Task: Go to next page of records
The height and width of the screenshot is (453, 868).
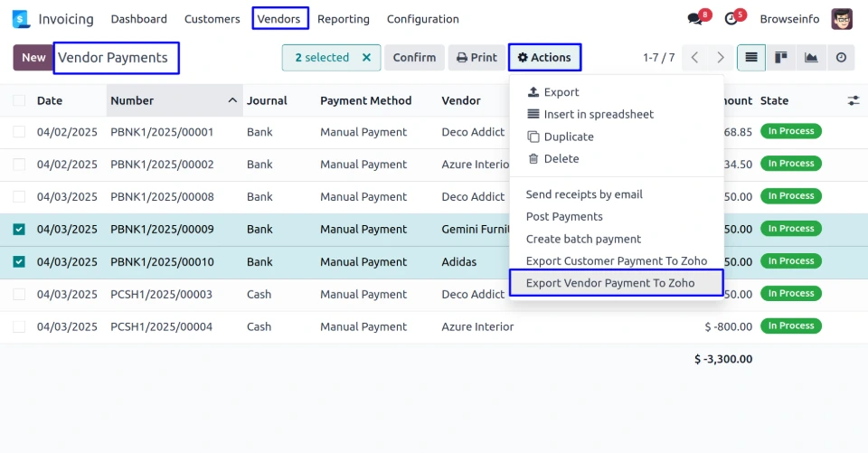Action: (721, 58)
